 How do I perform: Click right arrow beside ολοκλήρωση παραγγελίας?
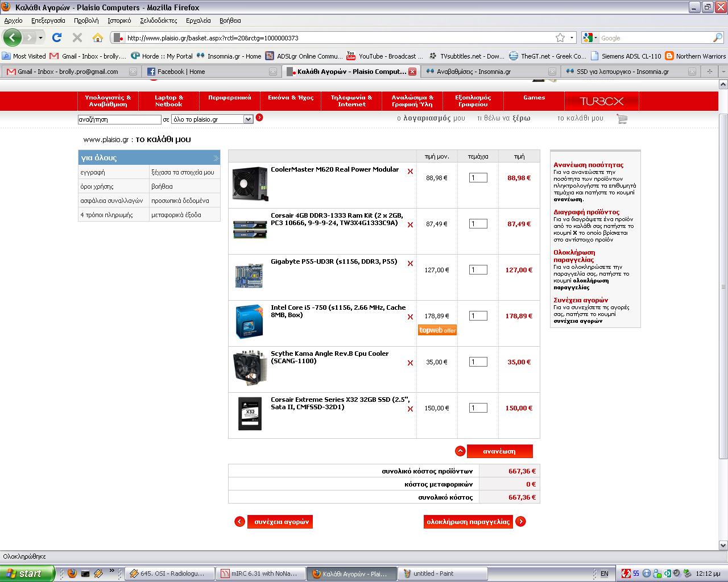pos(520,522)
